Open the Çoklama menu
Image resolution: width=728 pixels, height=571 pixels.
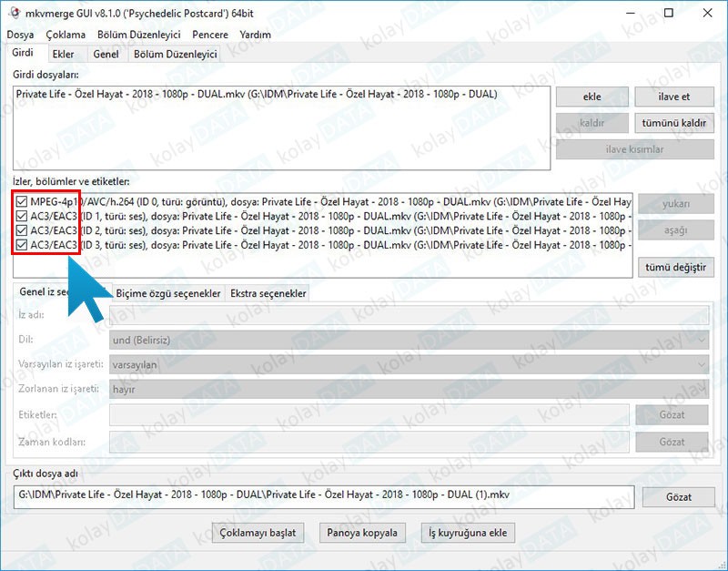pyautogui.click(x=66, y=35)
